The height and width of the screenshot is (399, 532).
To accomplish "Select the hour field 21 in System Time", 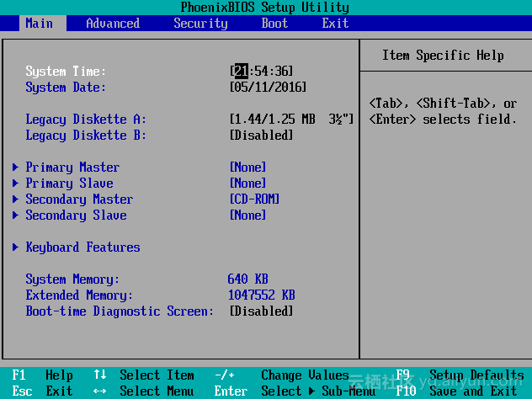I will [x=242, y=71].
